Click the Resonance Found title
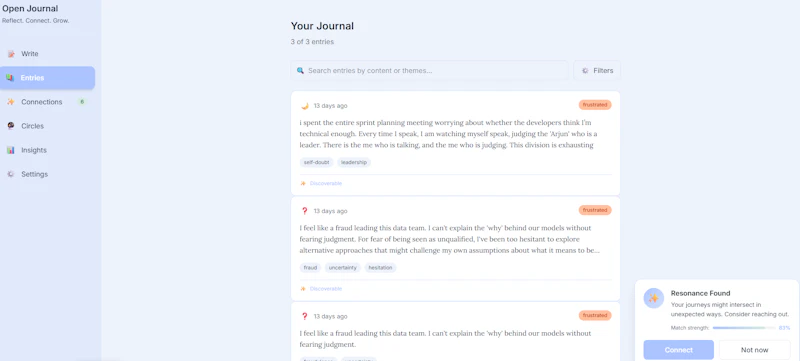This screenshot has width=800, height=361. coord(701,293)
